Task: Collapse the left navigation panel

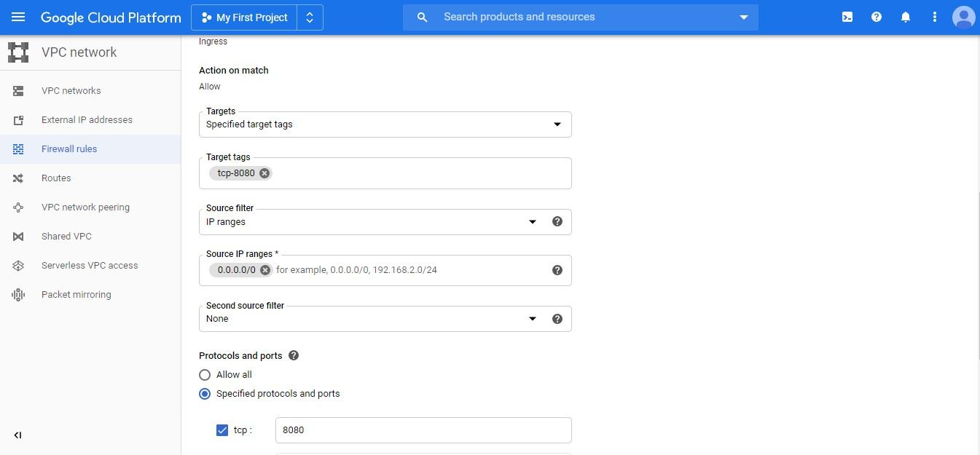Action: [x=18, y=435]
